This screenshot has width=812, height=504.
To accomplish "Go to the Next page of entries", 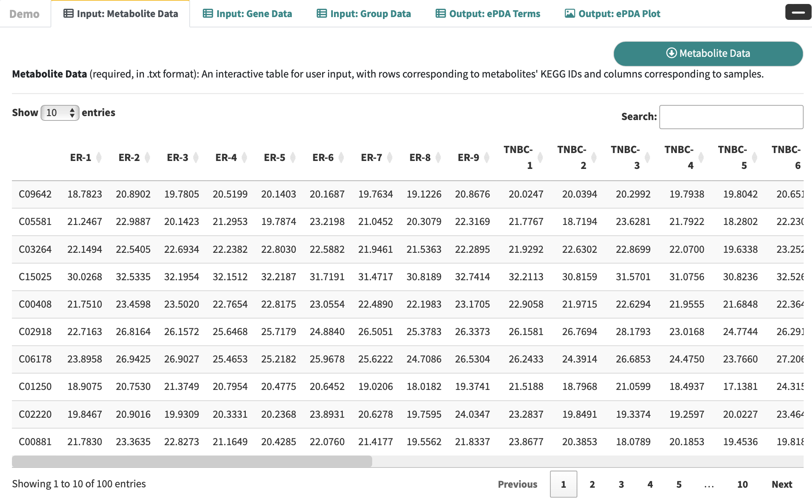I will [781, 484].
